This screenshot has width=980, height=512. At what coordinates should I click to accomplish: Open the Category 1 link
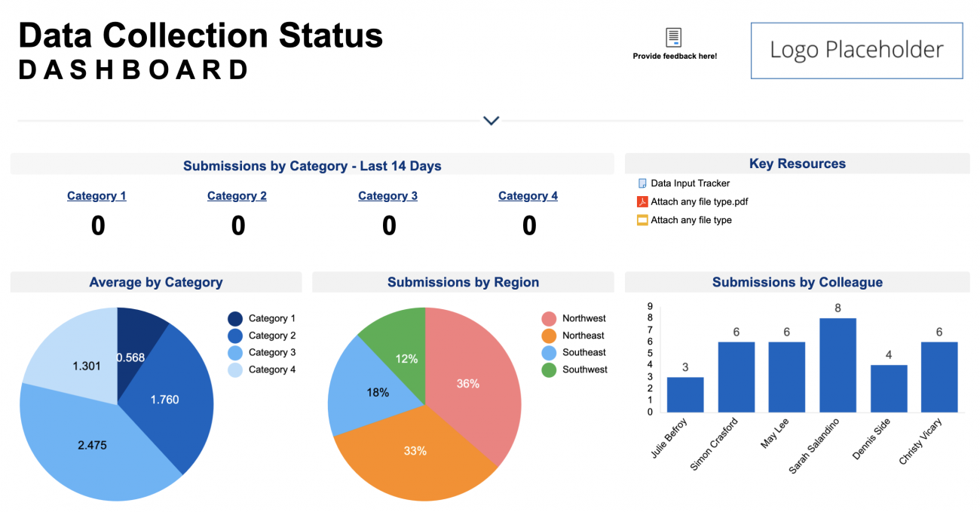tap(96, 195)
